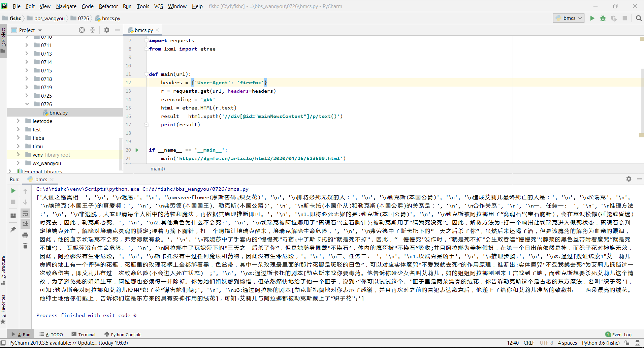Move down the stack trace arrow
Screen dimensions: 644x348
[25, 202]
